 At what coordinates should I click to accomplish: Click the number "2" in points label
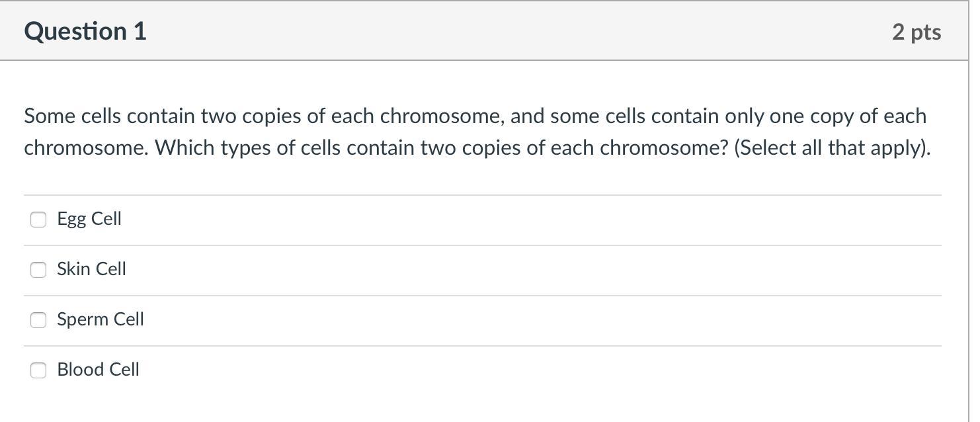(898, 32)
